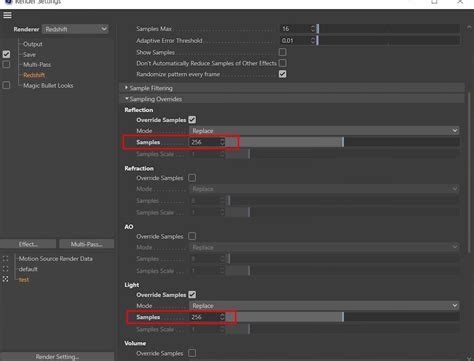Screen dimensions: 474x361
Task: Click the Reflection Samples Scale field
Action: [x=205, y=154]
